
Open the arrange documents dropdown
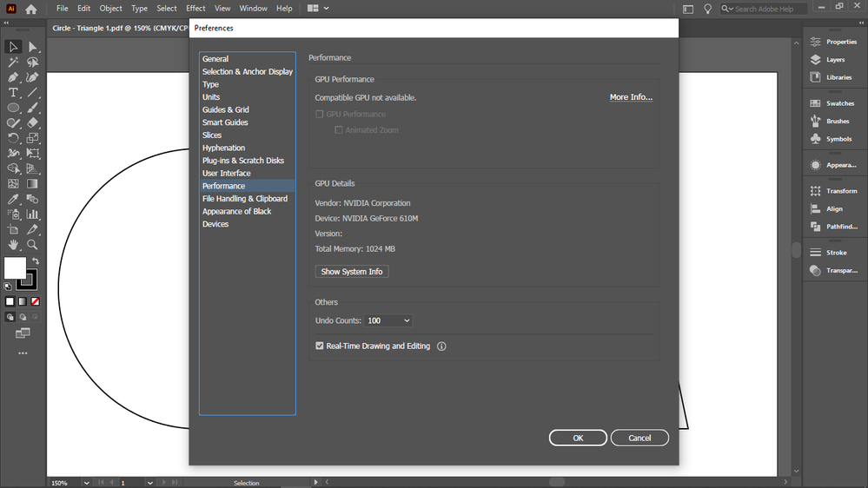click(317, 9)
